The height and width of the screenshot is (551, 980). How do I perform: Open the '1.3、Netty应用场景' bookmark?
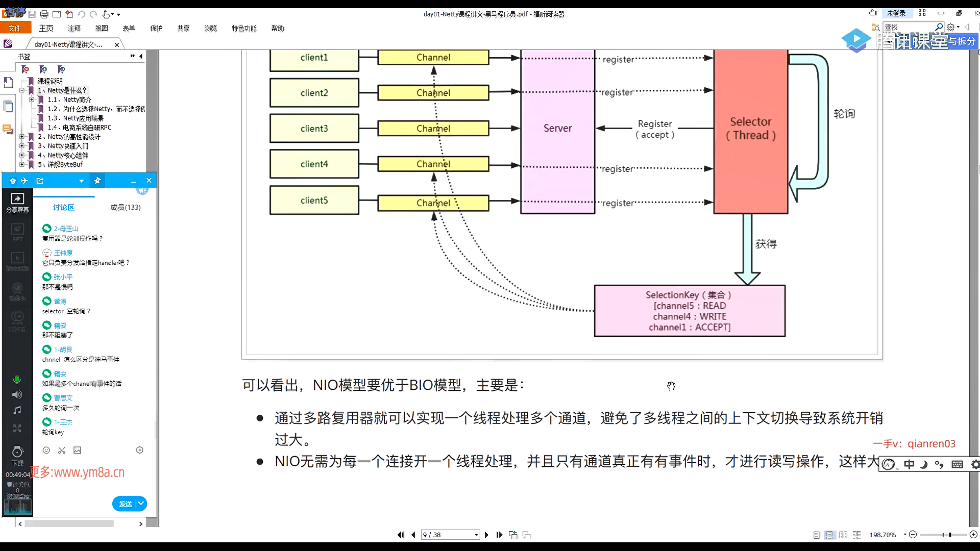pyautogui.click(x=76, y=118)
